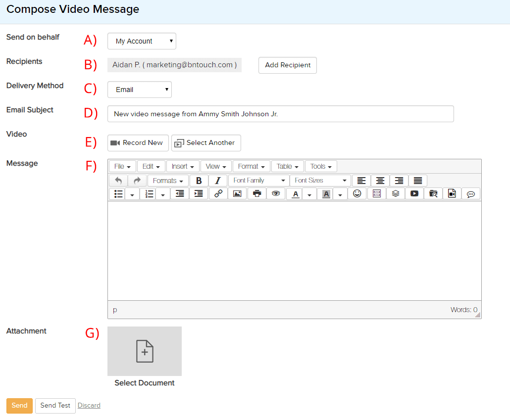
Task: Apply text color with the A icon
Action: tap(295, 194)
